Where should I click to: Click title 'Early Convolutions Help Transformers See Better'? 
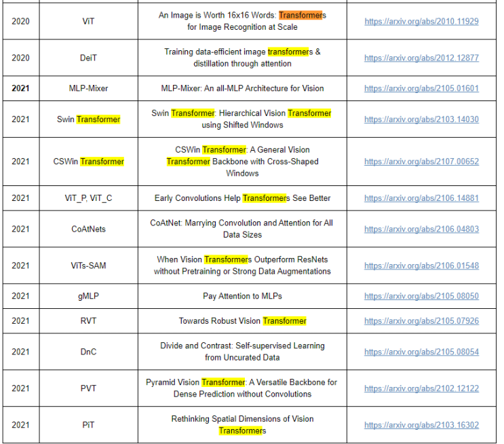point(242,198)
